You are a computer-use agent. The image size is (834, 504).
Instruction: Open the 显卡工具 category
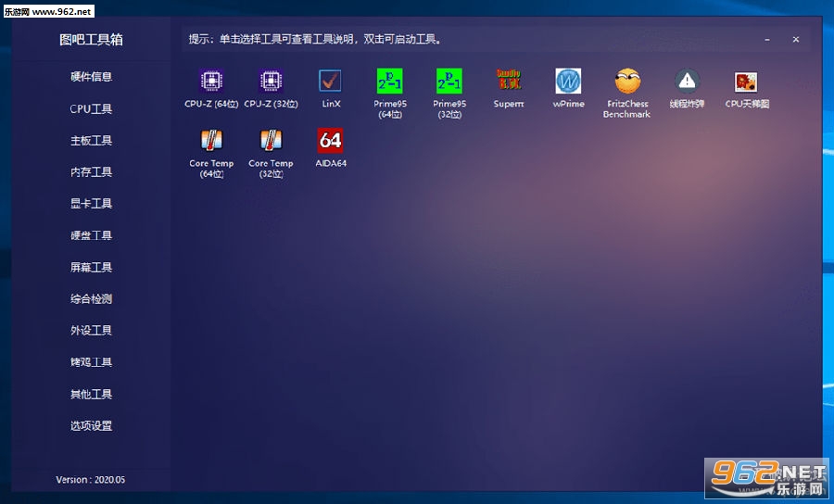tap(91, 203)
